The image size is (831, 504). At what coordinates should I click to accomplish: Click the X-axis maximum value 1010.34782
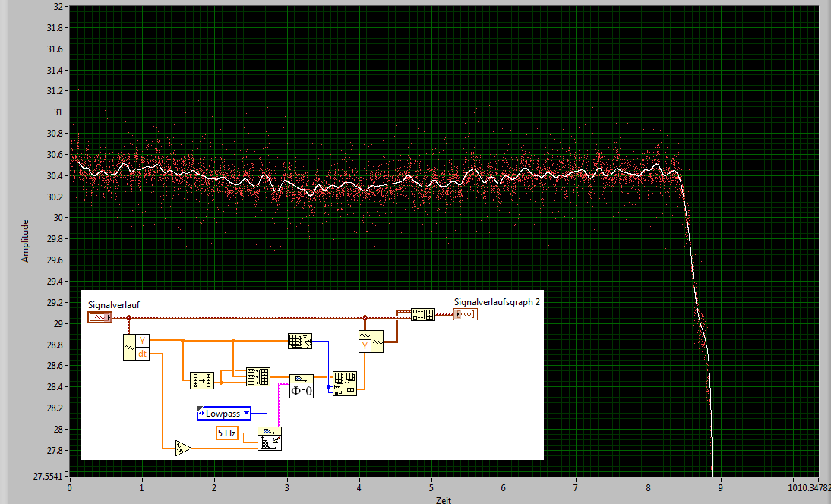pos(809,487)
